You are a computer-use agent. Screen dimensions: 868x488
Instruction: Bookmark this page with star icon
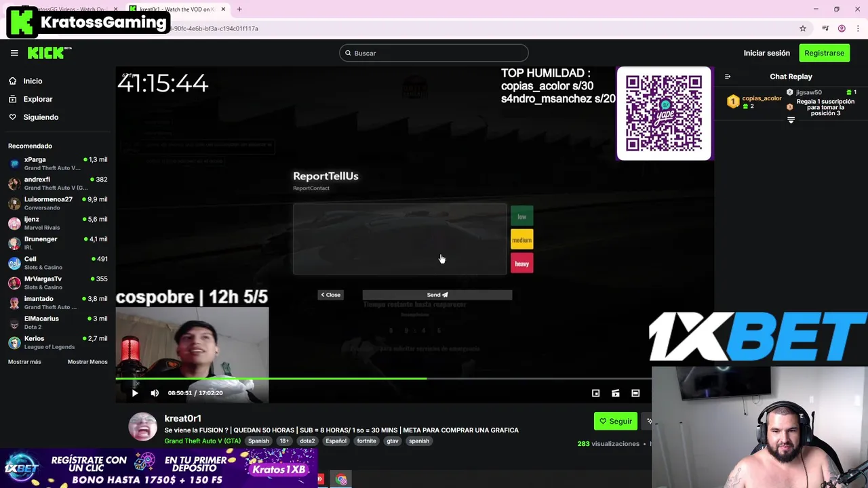tap(803, 28)
